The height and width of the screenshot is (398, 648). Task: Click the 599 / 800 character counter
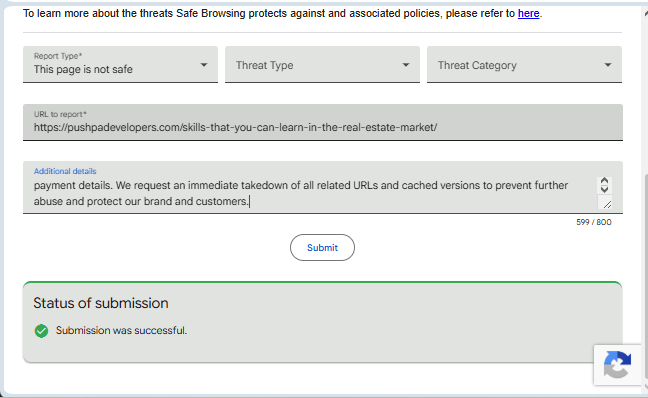pyautogui.click(x=593, y=222)
